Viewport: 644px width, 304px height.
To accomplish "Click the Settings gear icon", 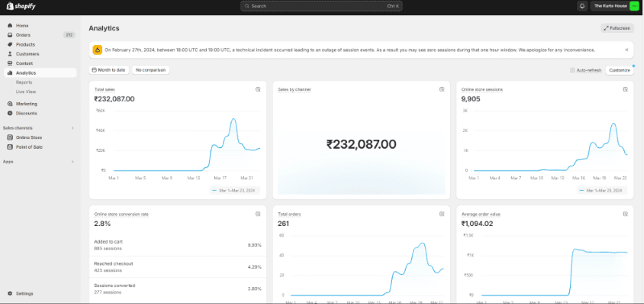I will (10, 294).
